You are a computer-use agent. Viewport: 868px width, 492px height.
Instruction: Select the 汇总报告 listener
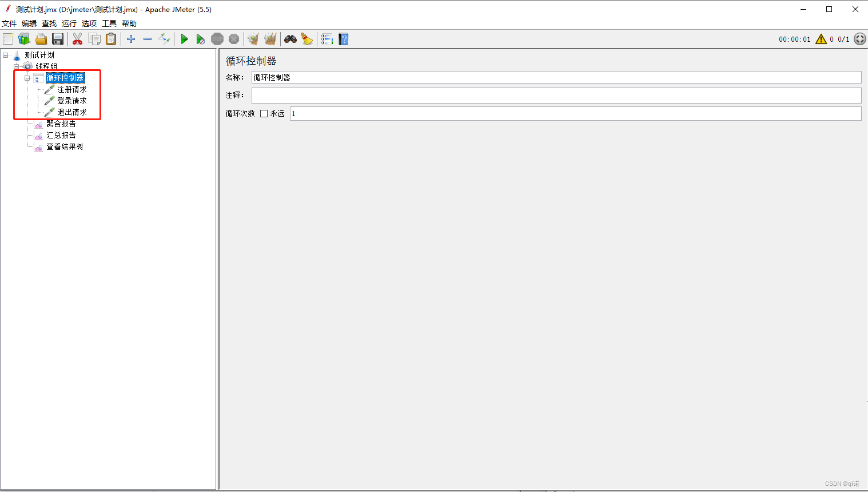[x=61, y=135]
